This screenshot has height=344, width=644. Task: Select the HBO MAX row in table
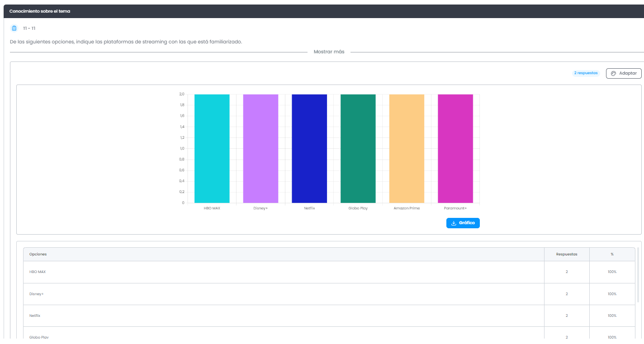tap(329, 272)
